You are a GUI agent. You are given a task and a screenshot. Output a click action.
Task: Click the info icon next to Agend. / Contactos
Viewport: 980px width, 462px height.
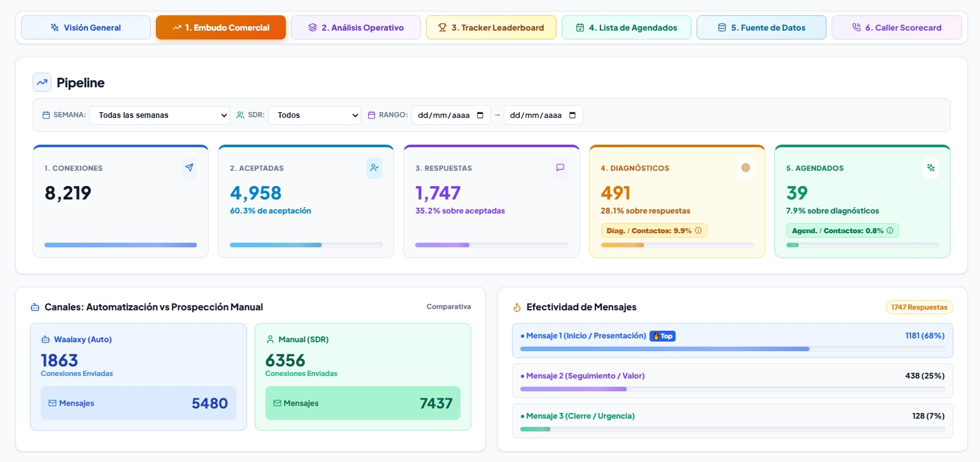(x=890, y=231)
